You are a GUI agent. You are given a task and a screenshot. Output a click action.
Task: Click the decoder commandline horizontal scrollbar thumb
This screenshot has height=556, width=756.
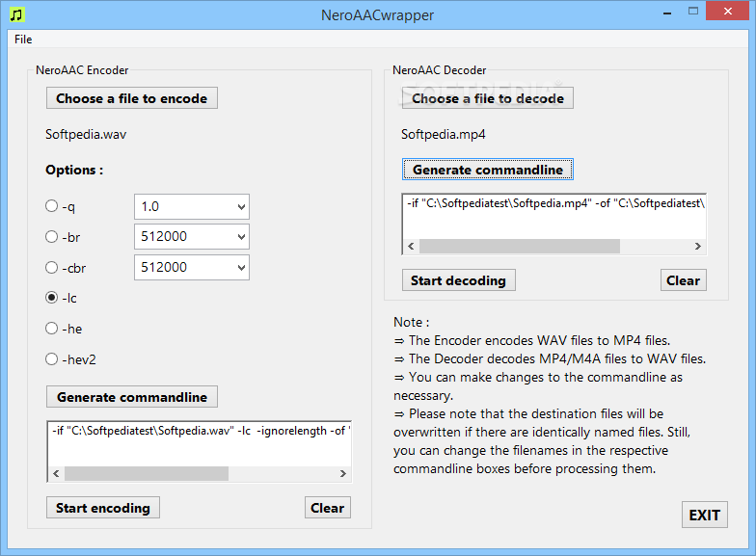pyautogui.click(x=520, y=247)
